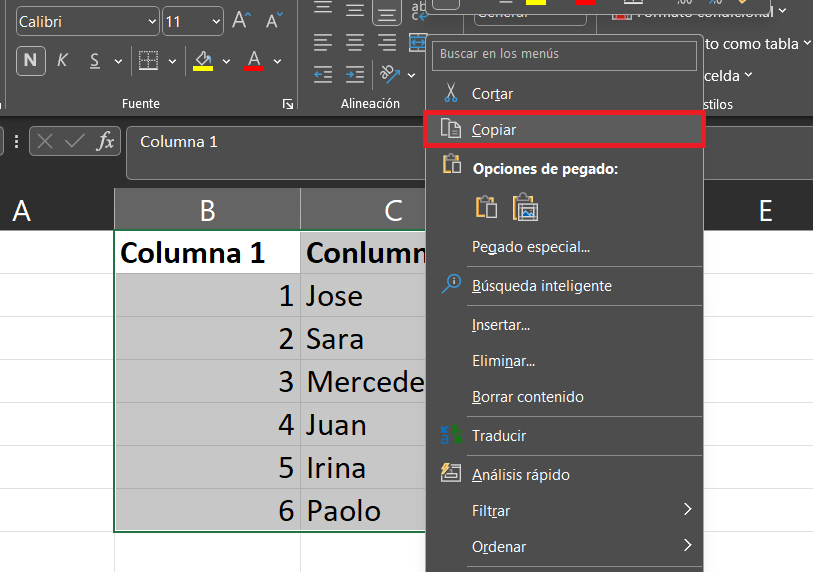Open borders dropdown arrow

172,62
